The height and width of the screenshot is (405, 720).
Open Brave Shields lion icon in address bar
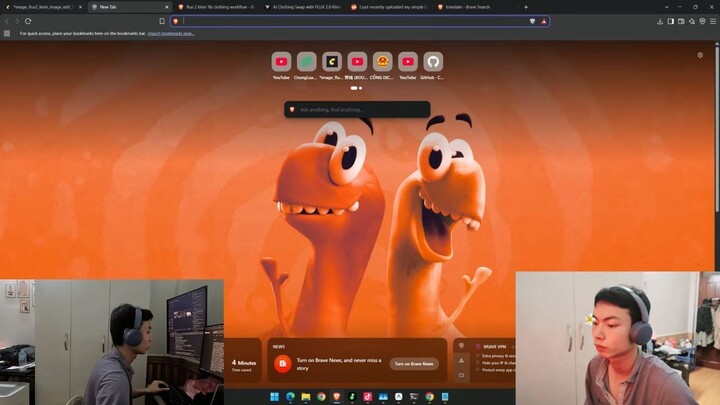[x=532, y=21]
